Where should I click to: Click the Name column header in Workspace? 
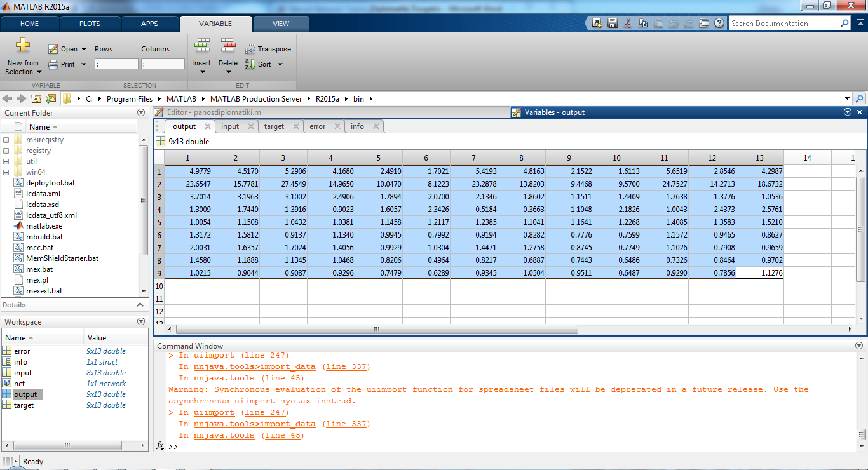click(43, 338)
